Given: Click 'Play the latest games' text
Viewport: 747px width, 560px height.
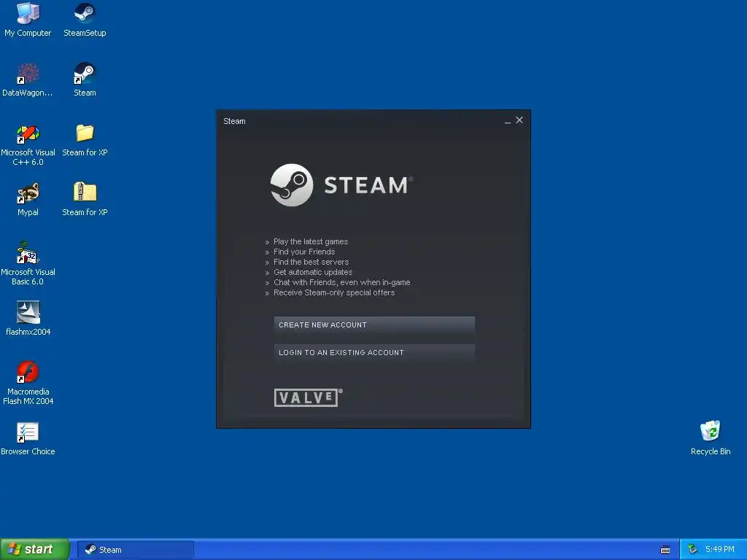Looking at the screenshot, I should pos(311,241).
